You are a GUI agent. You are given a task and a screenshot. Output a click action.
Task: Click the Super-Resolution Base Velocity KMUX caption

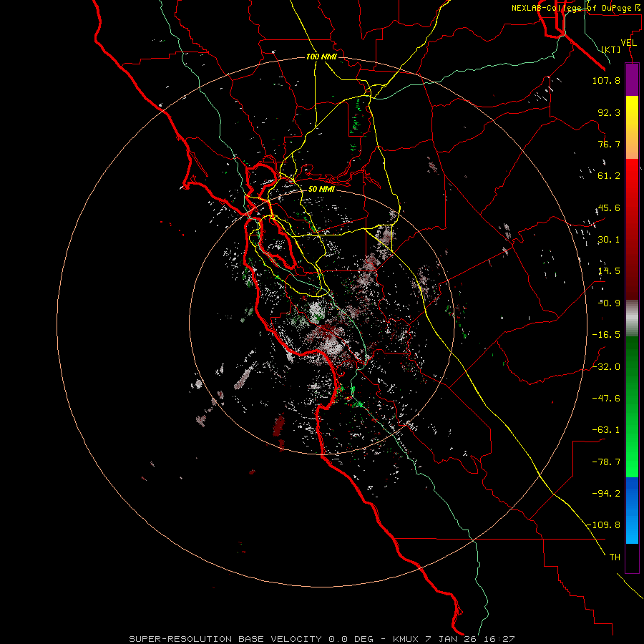point(321,639)
